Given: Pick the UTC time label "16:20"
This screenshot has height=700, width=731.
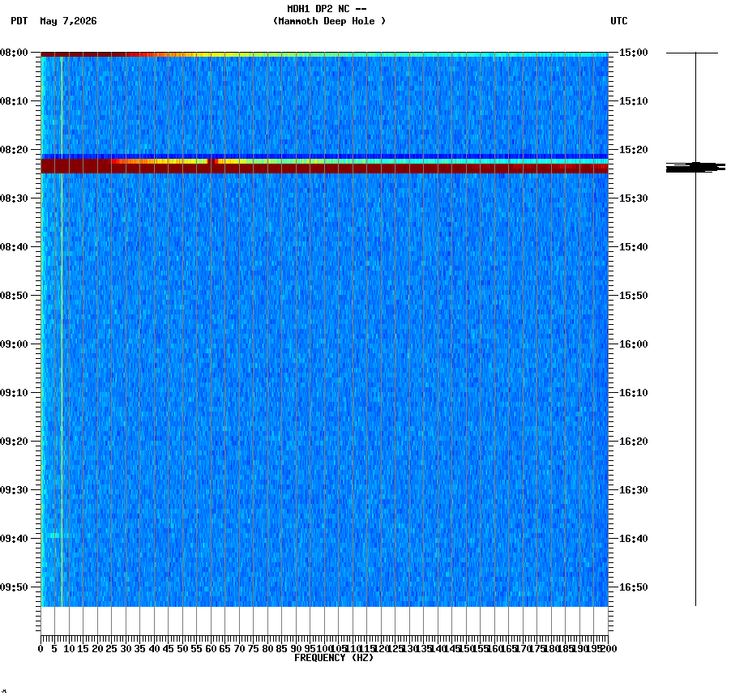Looking at the screenshot, I should click(x=634, y=442).
